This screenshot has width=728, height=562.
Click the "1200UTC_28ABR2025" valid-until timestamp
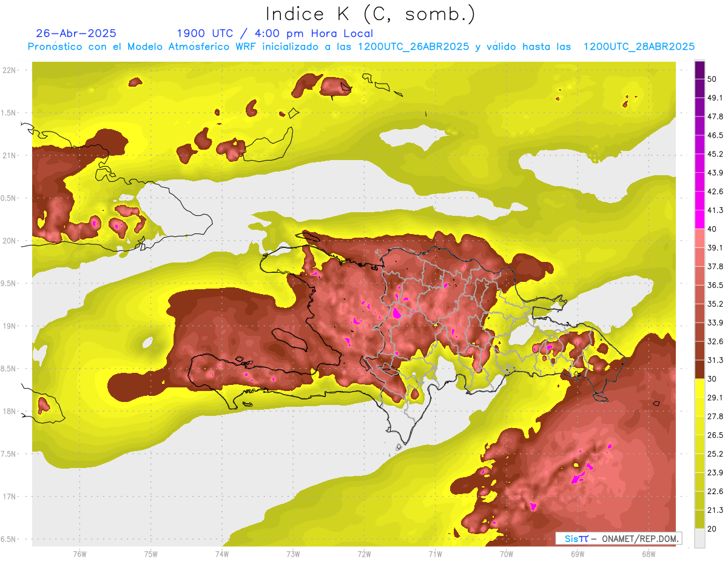[x=639, y=47]
